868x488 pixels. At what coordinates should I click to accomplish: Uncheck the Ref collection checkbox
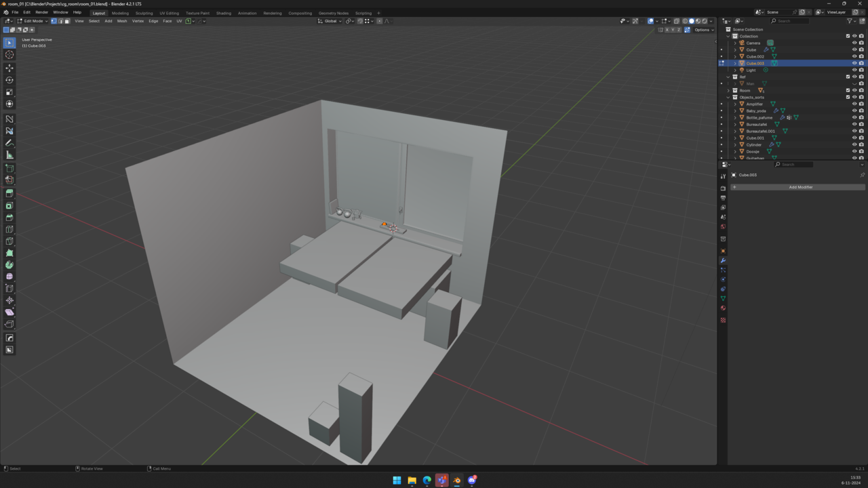pyautogui.click(x=848, y=77)
